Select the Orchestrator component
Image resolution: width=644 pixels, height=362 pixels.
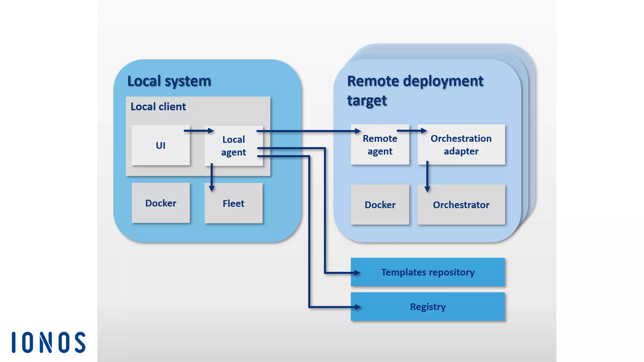coord(461,205)
